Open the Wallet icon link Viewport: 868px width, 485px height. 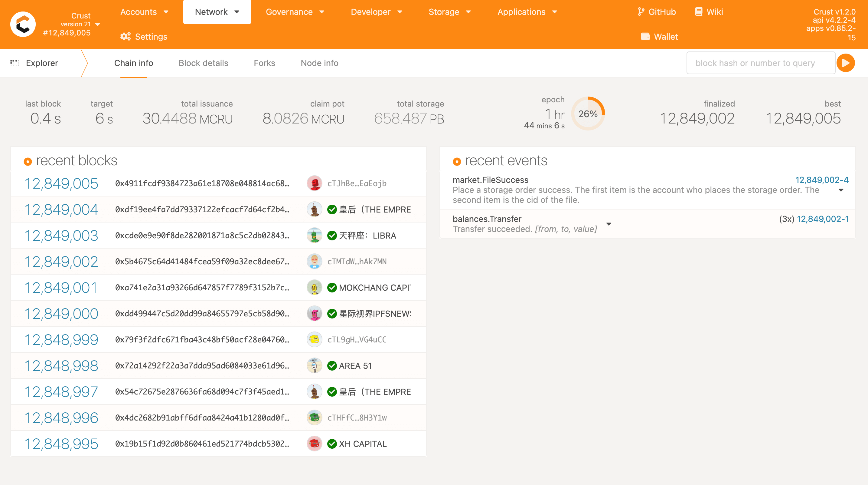point(645,36)
